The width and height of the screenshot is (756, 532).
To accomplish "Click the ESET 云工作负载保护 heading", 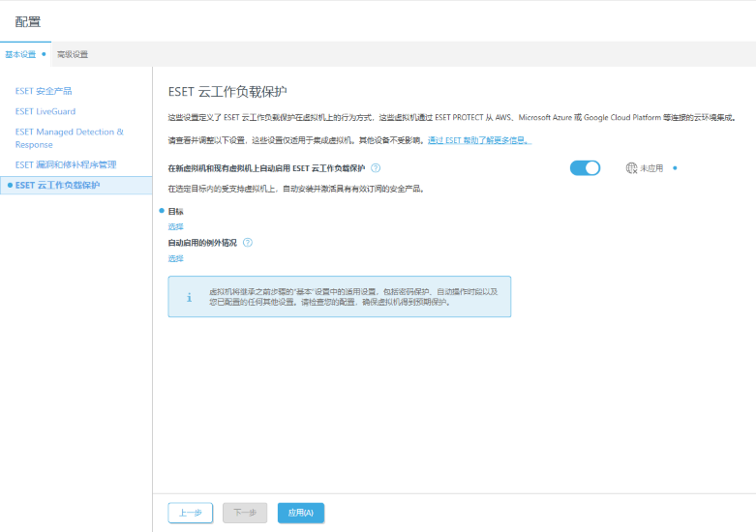I will point(227,92).
